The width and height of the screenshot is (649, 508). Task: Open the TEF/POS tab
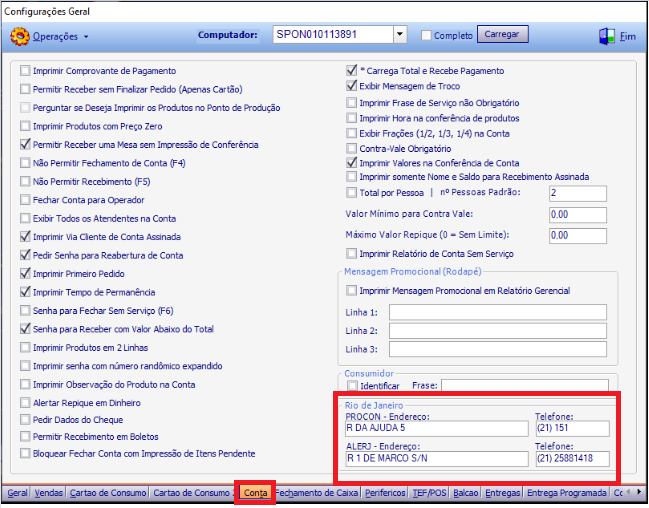pos(429,493)
